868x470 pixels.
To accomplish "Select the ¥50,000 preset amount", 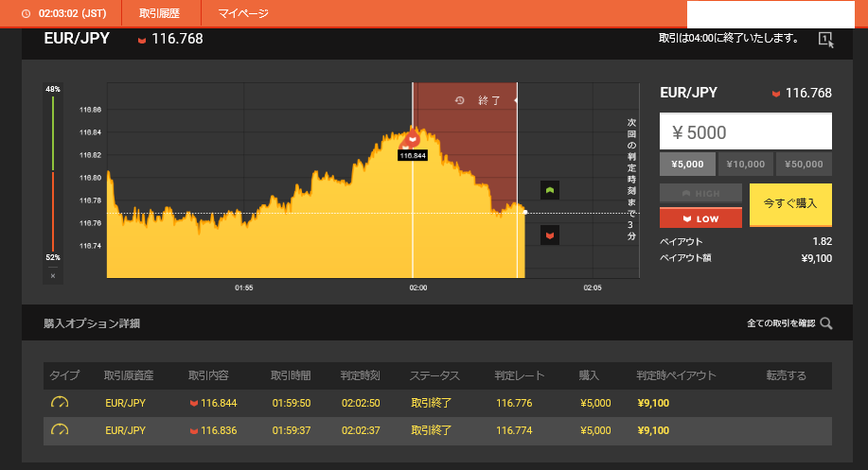I will tap(804, 165).
